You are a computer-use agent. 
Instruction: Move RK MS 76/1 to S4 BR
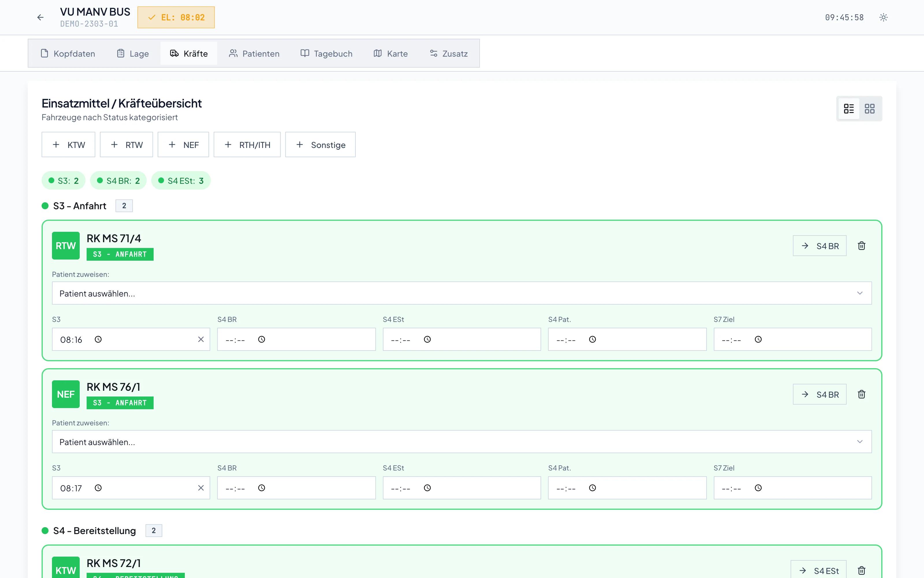click(819, 394)
